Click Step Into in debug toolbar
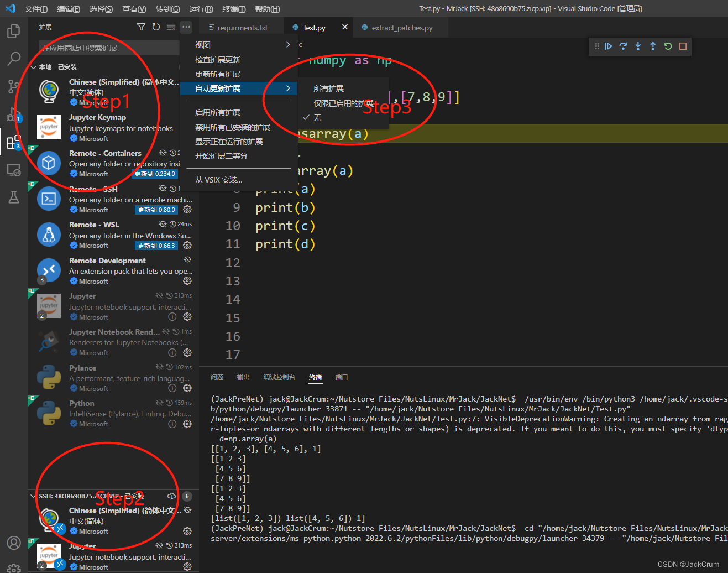Screen dimensions: 728x573 [x=638, y=46]
